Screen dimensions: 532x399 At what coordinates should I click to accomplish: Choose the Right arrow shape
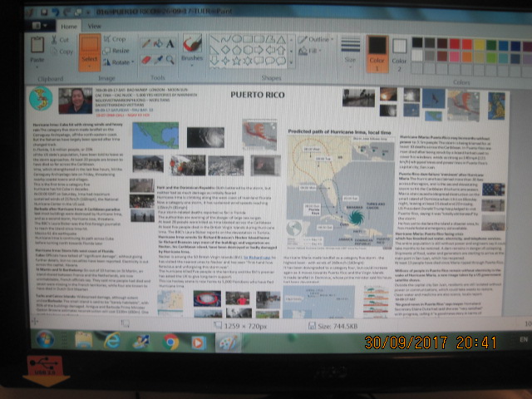click(259, 50)
